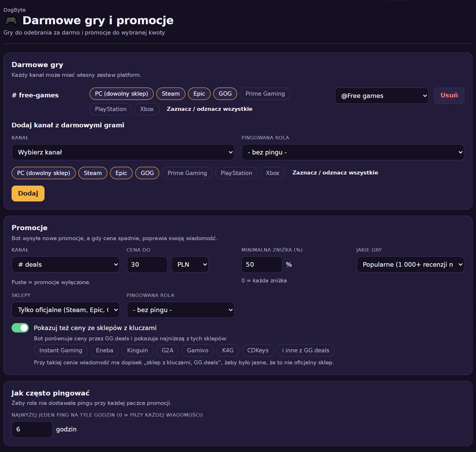This screenshot has height=452, width=476.
Task: Enable Xbox in add-channel form
Action: pyautogui.click(x=273, y=173)
